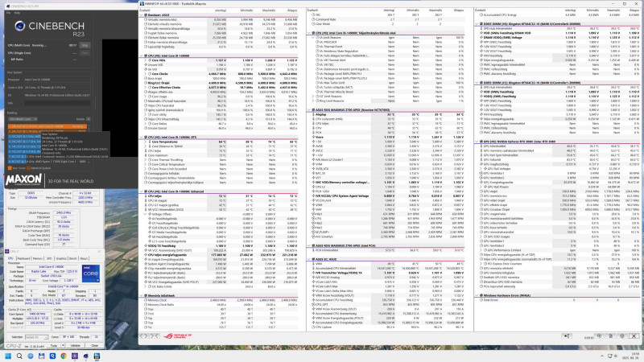644x362 pixels.
Task: Stop the CPU (Multi Core) test in Cinebench
Action: point(85,46)
